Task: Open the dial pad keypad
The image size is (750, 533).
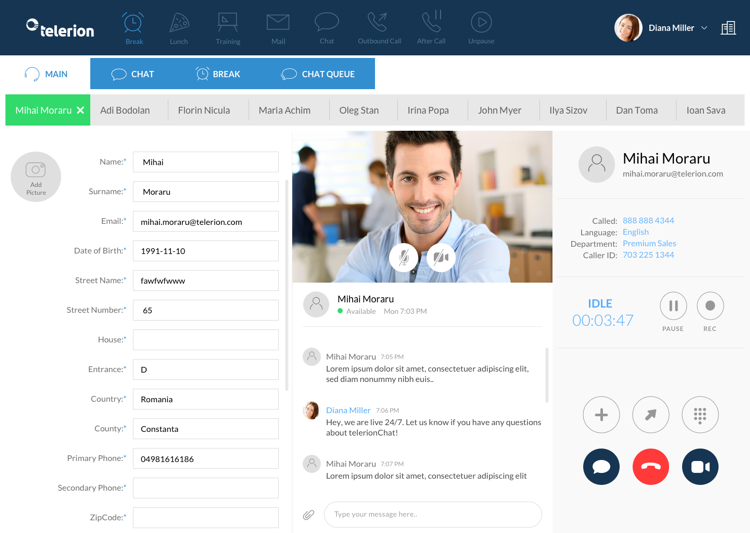Action: pos(700,414)
